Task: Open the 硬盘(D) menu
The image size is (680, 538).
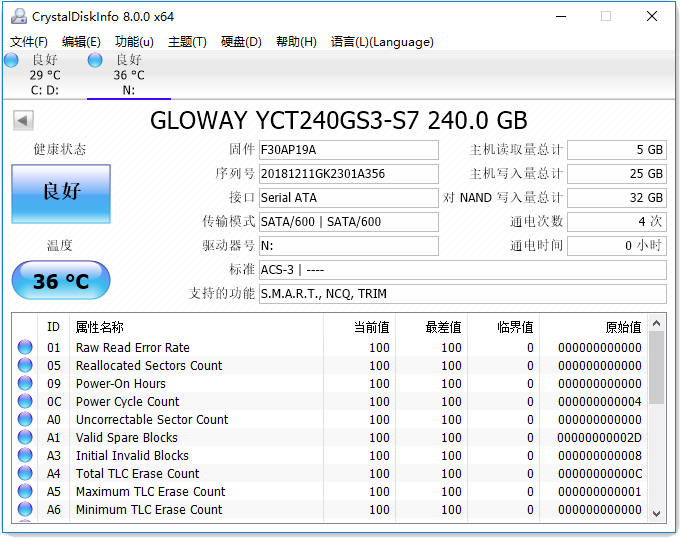Action: pyautogui.click(x=241, y=42)
